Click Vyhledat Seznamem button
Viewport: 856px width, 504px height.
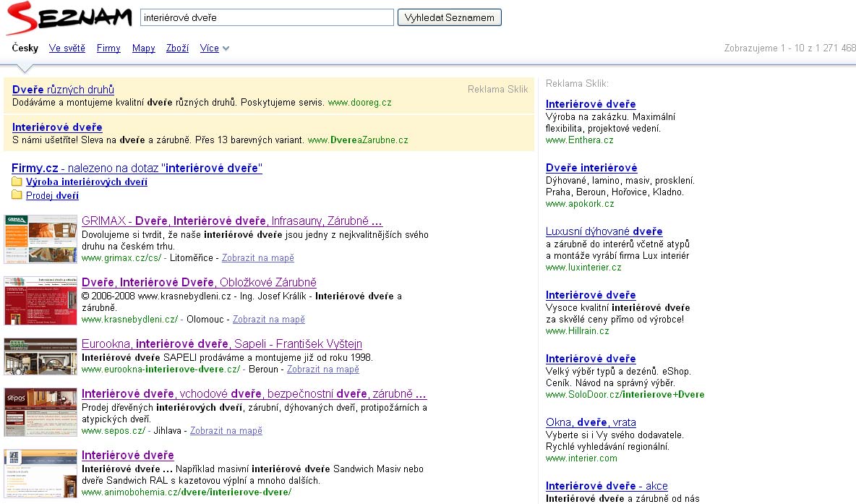click(449, 17)
